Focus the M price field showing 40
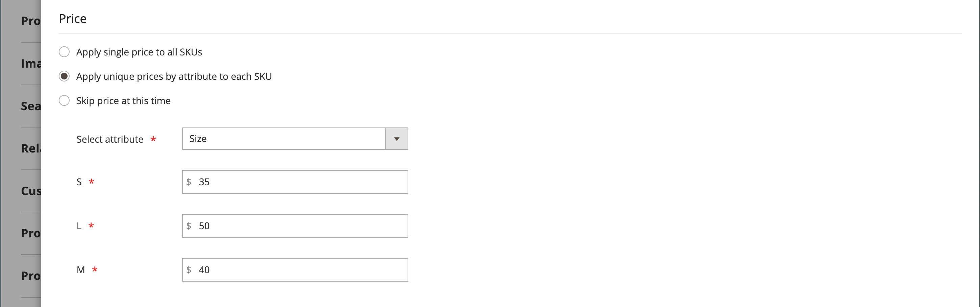Image resolution: width=980 pixels, height=307 pixels. tap(295, 270)
